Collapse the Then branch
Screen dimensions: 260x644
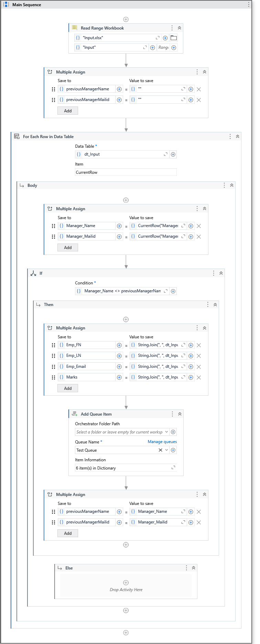tap(215, 305)
